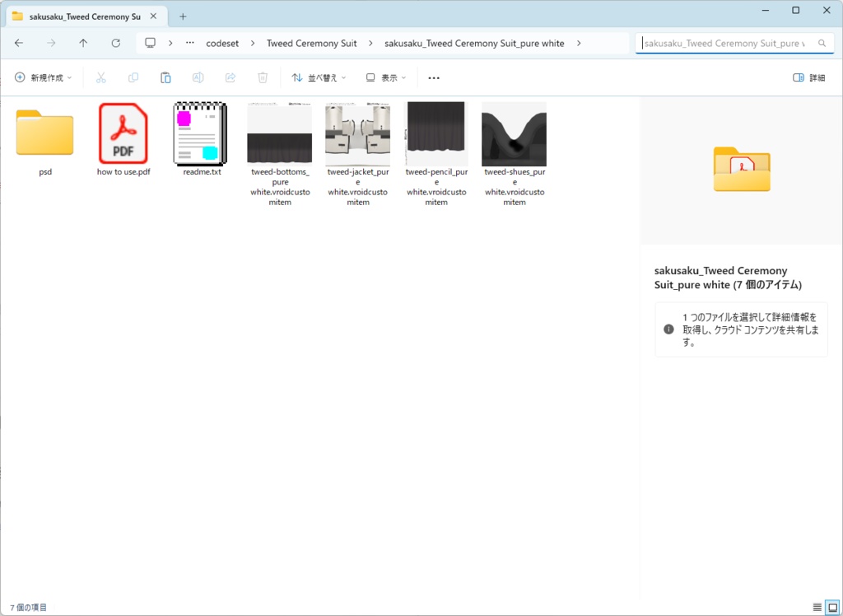Screen dimensions: 843x616
Task: Select the how to use.pdf file
Action: pos(123,133)
